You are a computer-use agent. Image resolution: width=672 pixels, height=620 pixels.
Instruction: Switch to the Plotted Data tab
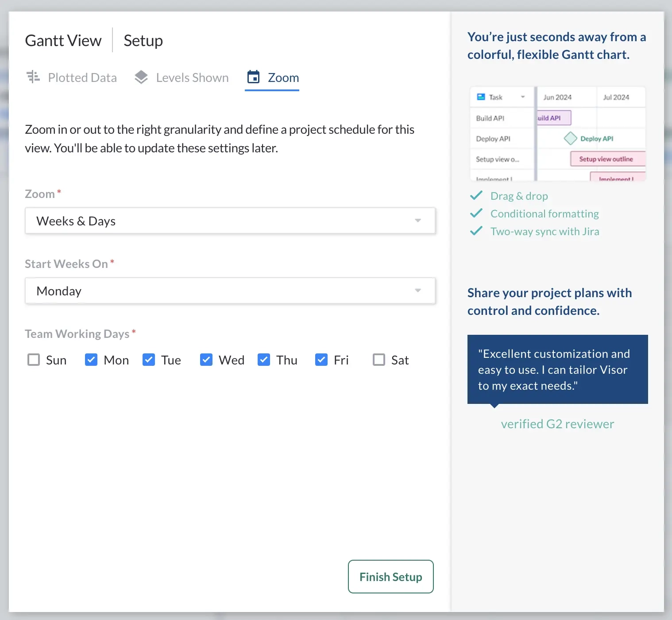click(82, 77)
